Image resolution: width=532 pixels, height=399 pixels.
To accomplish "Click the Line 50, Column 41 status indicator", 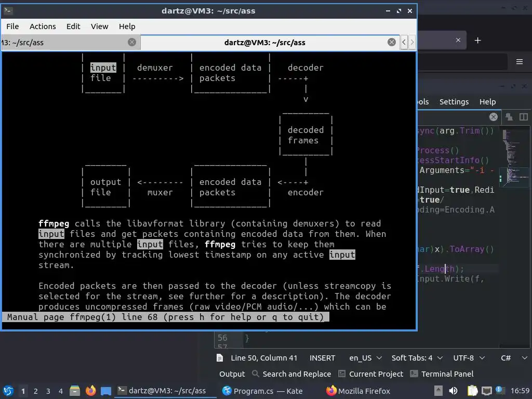I will [264, 358].
